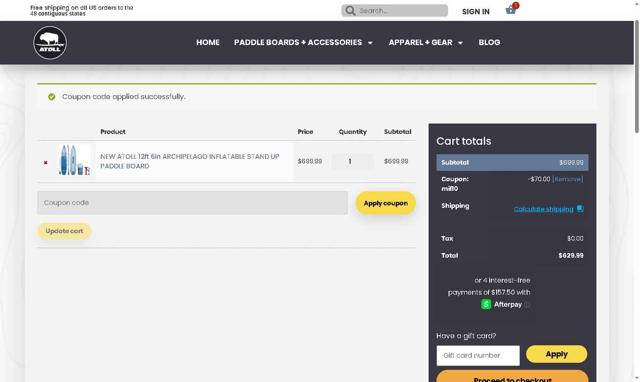Click the coupon discount -$70.00
This screenshot has height=382, width=640.
click(x=539, y=179)
